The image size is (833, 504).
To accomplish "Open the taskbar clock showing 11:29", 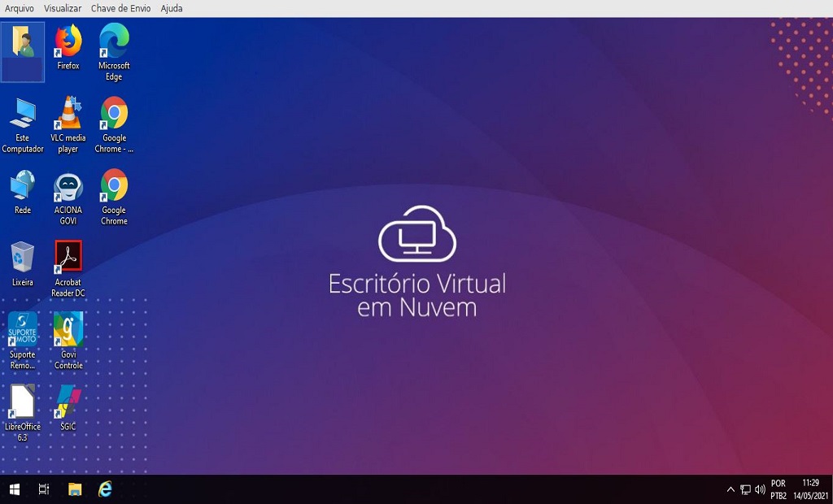I will pyautogui.click(x=810, y=489).
